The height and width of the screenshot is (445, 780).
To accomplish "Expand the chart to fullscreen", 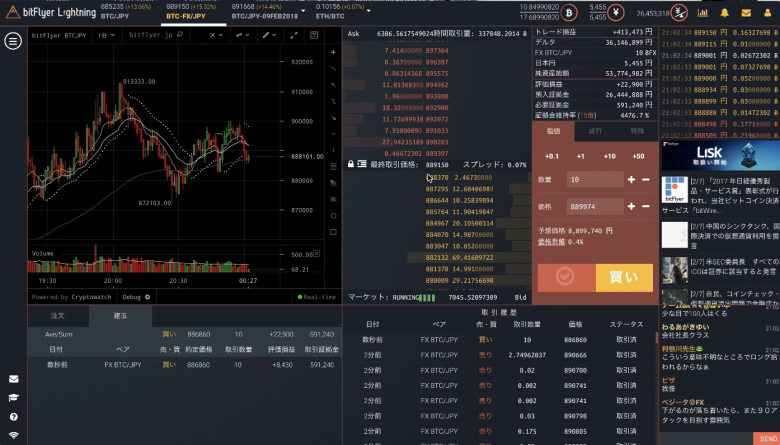I will [294, 35].
